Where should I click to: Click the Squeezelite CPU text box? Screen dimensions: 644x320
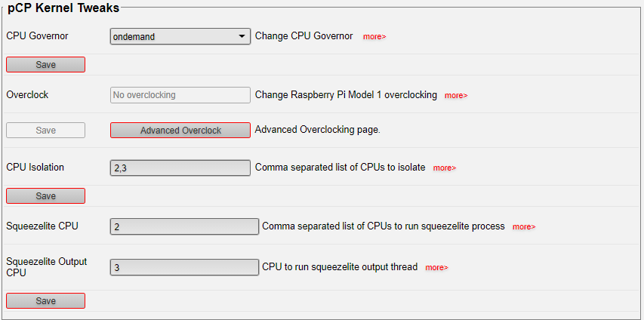click(x=185, y=226)
